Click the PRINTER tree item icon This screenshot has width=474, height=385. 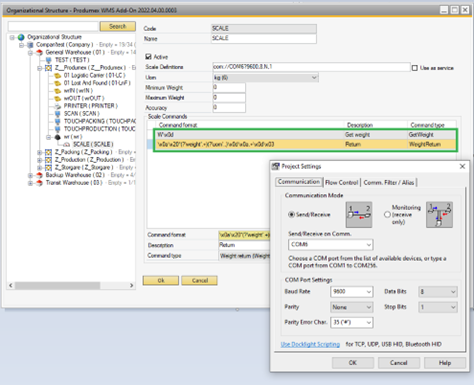tap(58, 106)
